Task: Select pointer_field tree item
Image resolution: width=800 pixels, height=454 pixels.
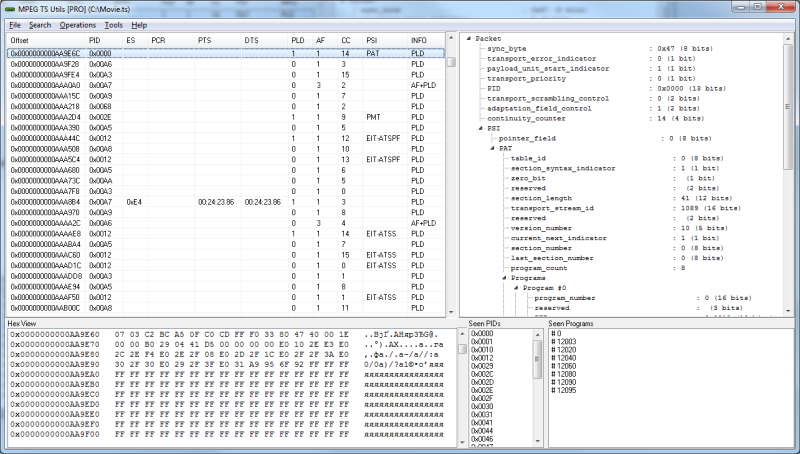Action: coord(527,138)
